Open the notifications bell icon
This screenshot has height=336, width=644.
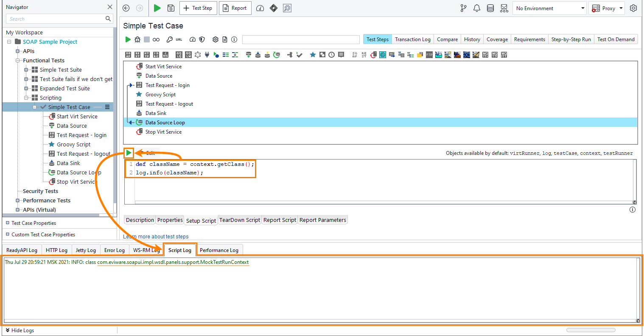(x=477, y=8)
